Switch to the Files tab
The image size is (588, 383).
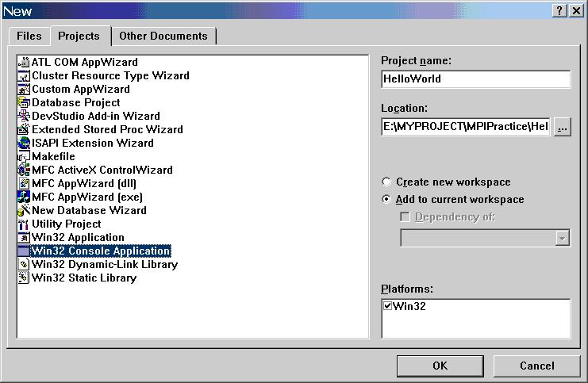29,36
